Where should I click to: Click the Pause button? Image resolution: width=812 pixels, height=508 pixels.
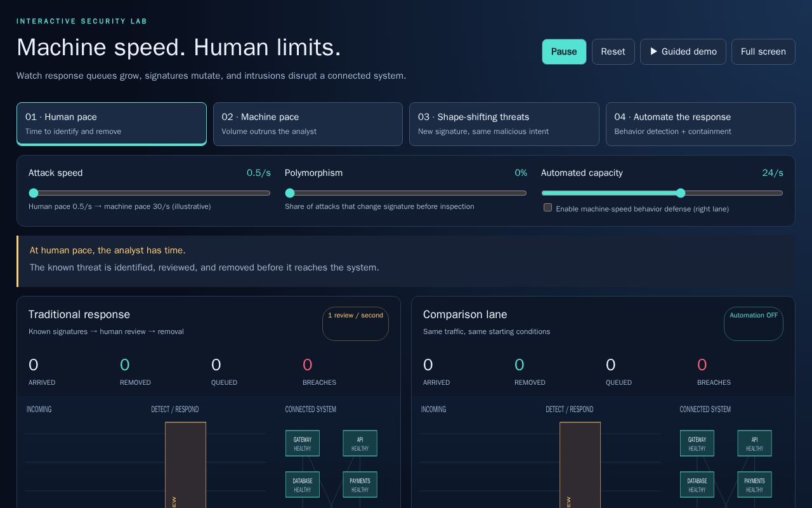564,51
